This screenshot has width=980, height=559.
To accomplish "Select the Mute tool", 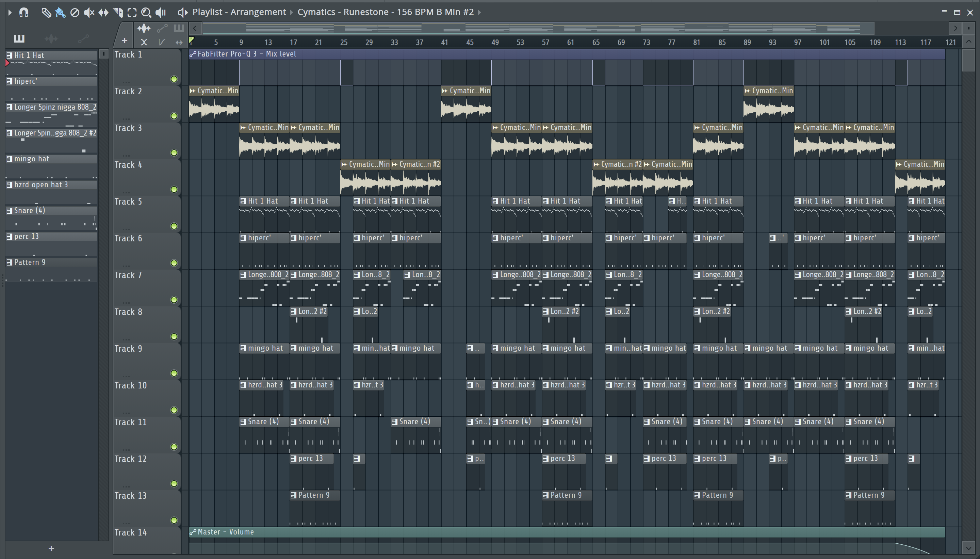I will point(89,13).
